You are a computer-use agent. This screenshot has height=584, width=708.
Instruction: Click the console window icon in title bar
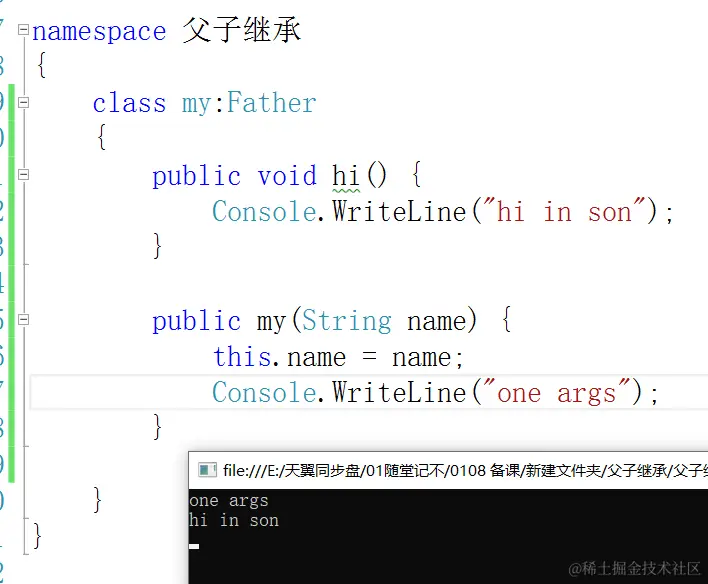click(x=207, y=470)
